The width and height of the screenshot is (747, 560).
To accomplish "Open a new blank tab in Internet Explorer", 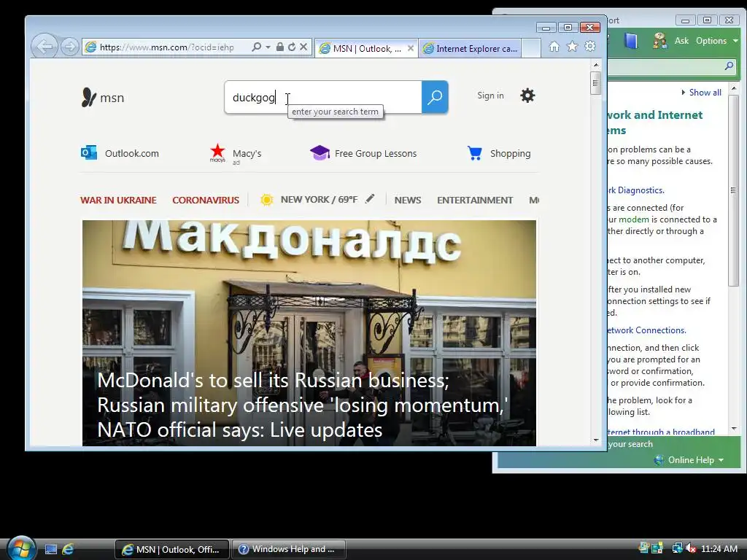I will tap(531, 49).
